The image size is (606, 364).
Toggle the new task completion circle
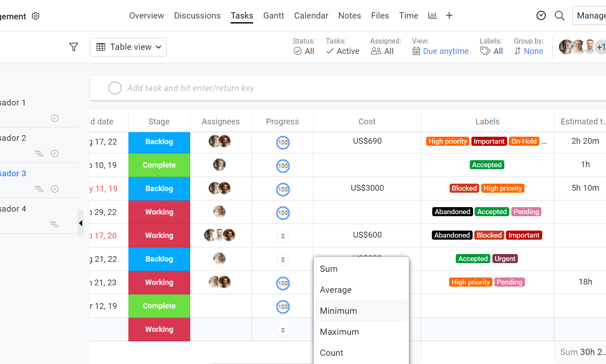[115, 88]
